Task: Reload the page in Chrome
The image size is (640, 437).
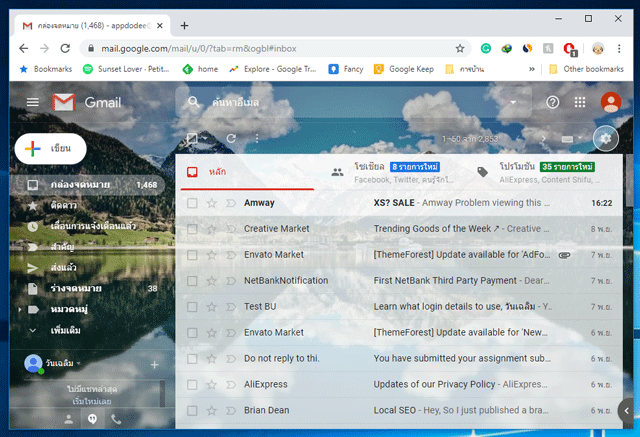Action: click(x=65, y=49)
